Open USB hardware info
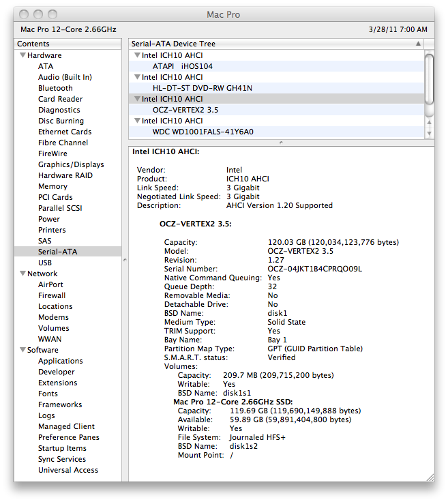 [45, 263]
